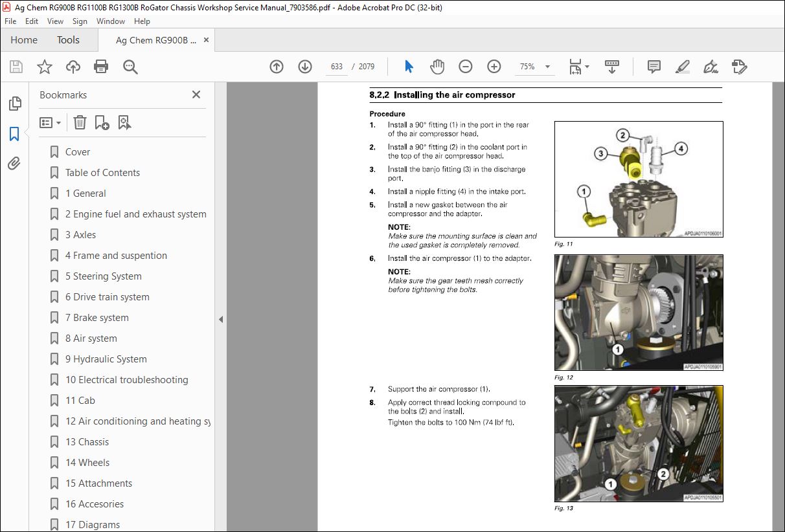
Task: Open the Window menu
Action: 111,21
